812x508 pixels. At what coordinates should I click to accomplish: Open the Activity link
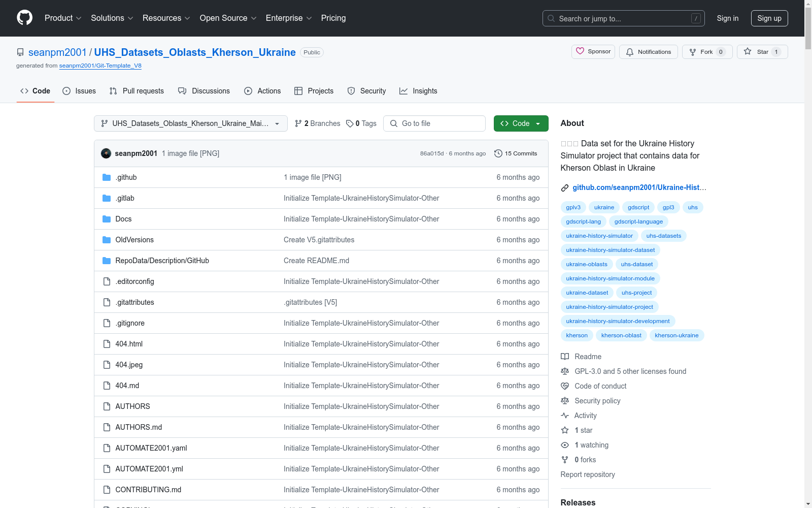coord(579,416)
